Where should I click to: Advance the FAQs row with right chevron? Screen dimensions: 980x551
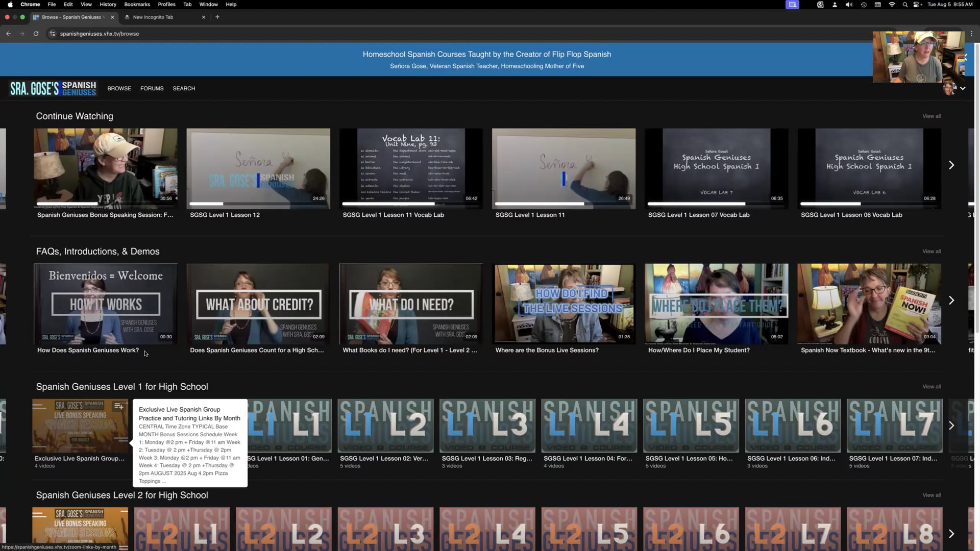pos(951,300)
